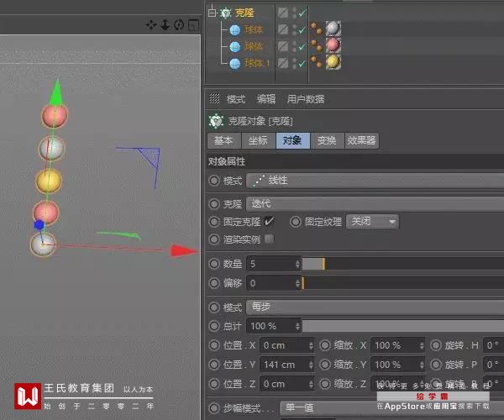This screenshot has height=420, width=504.
Task: Toggle the enable checkmark on 球体_1 row
Action: click(302, 63)
